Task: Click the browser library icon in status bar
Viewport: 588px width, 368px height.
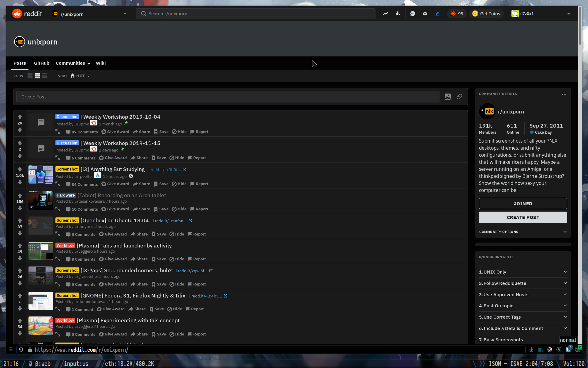Action: point(541,350)
